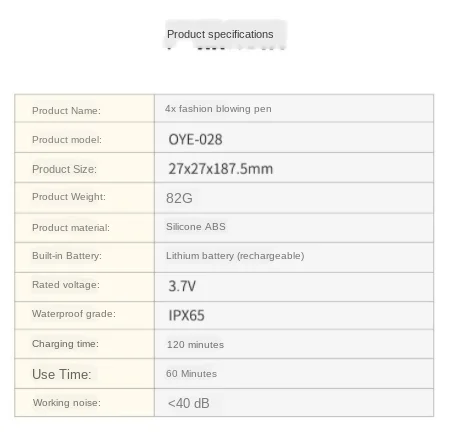Image resolution: width=451 pixels, height=438 pixels.
Task: Select the 82G weight value
Action: pyautogui.click(x=179, y=198)
